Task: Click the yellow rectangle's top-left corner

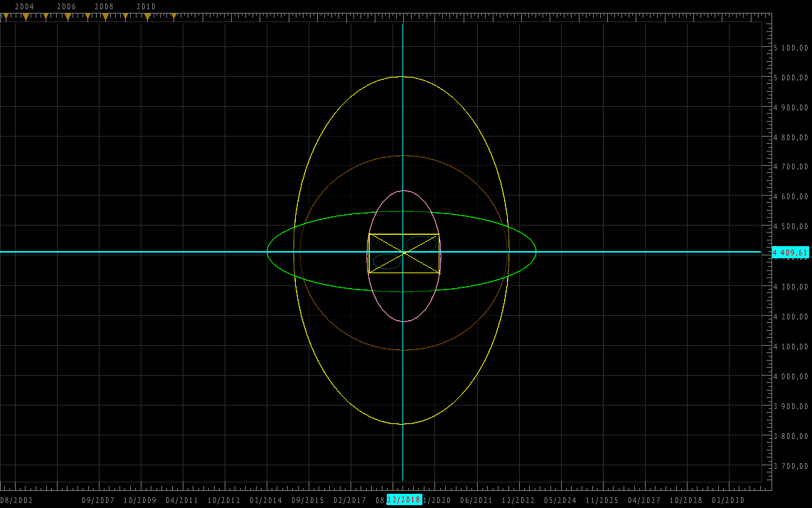Action: click(x=369, y=234)
